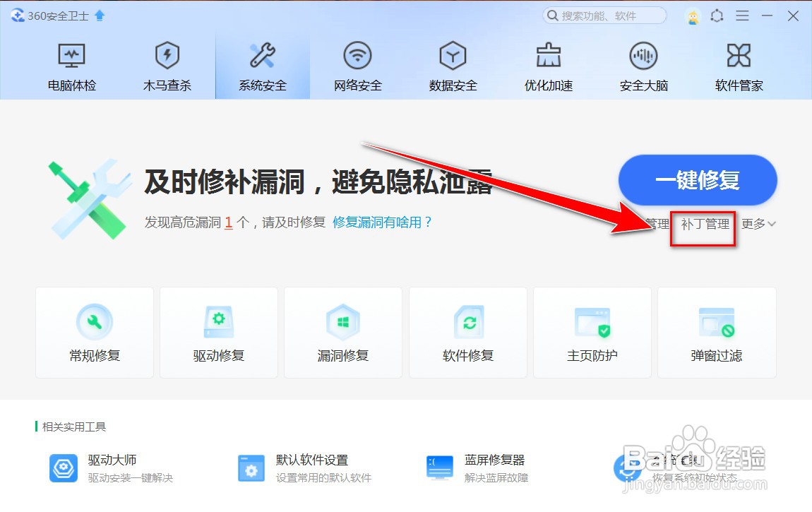Click the 驱动安装一键解决 description text
The width and height of the screenshot is (812, 512).
(131, 478)
